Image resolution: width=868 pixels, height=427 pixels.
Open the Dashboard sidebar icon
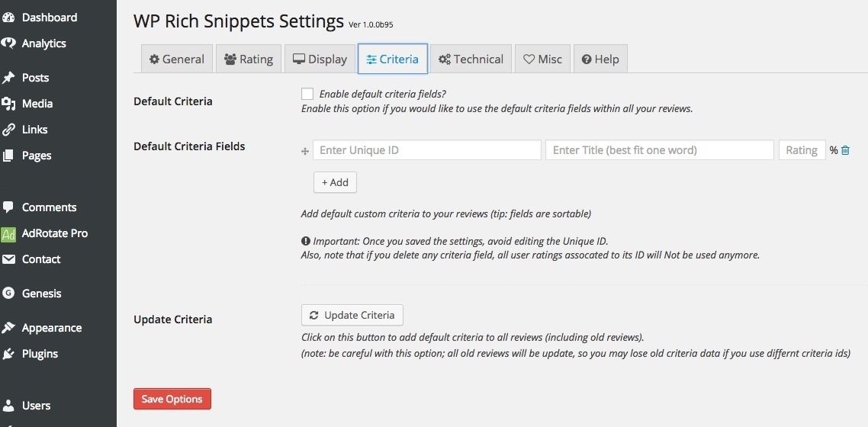8,18
